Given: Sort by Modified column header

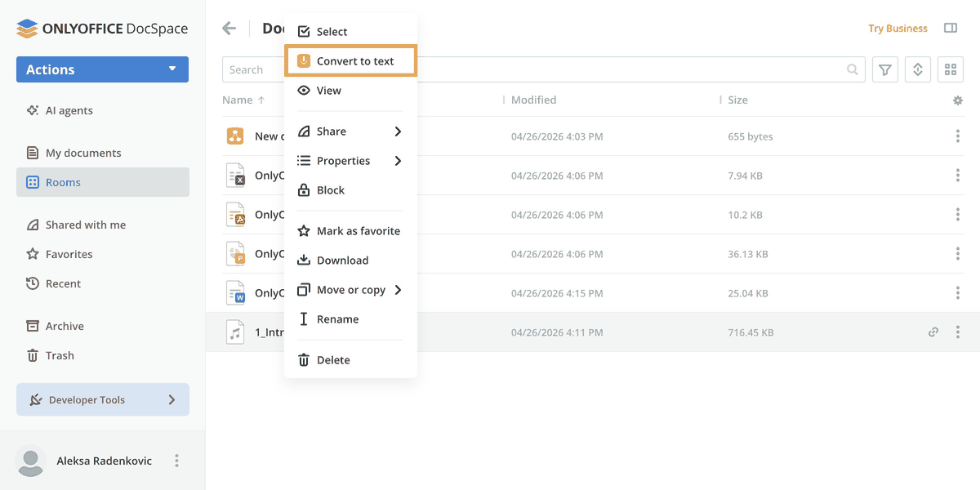Looking at the screenshot, I should [x=533, y=100].
